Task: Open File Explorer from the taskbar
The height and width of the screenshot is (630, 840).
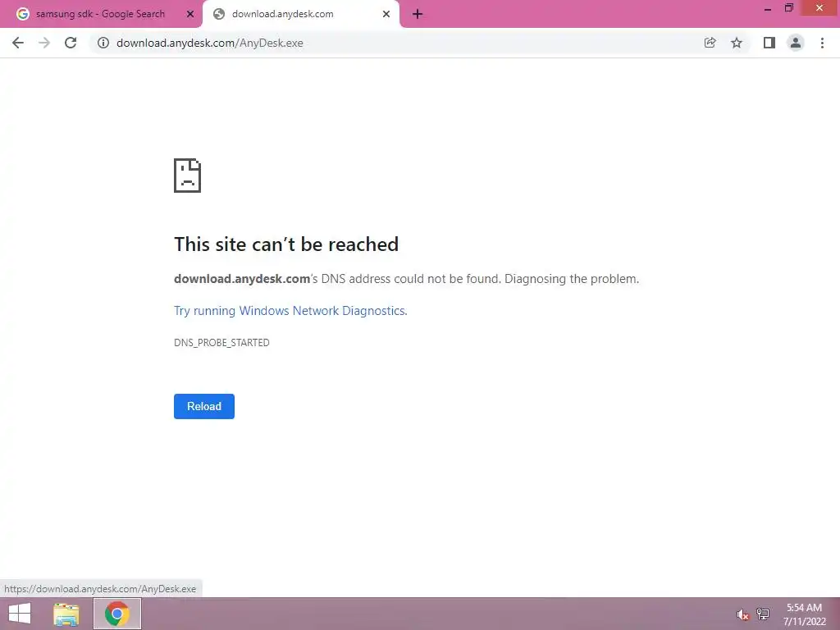Action: tap(66, 614)
